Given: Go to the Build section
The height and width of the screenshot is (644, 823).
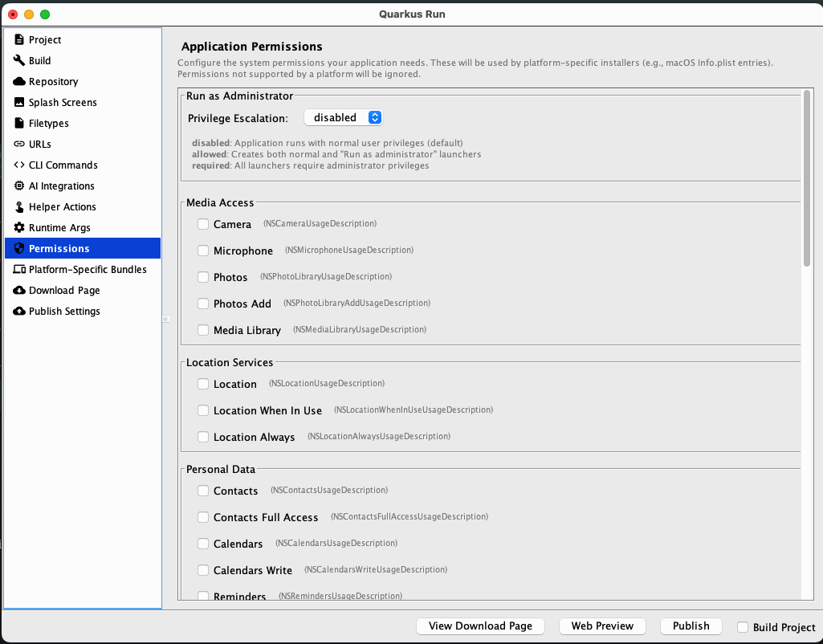Looking at the screenshot, I should tap(83, 60).
